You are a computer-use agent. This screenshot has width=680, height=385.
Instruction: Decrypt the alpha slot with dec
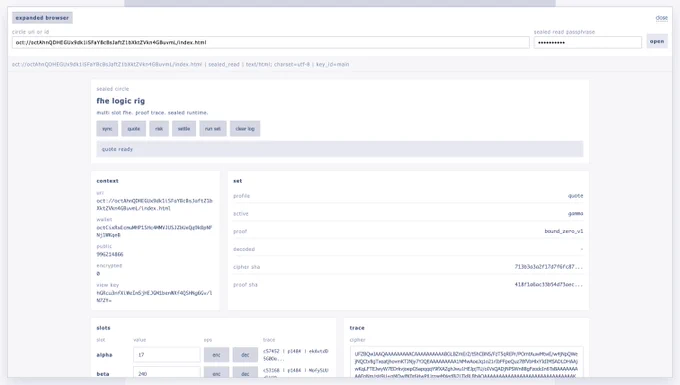point(245,355)
